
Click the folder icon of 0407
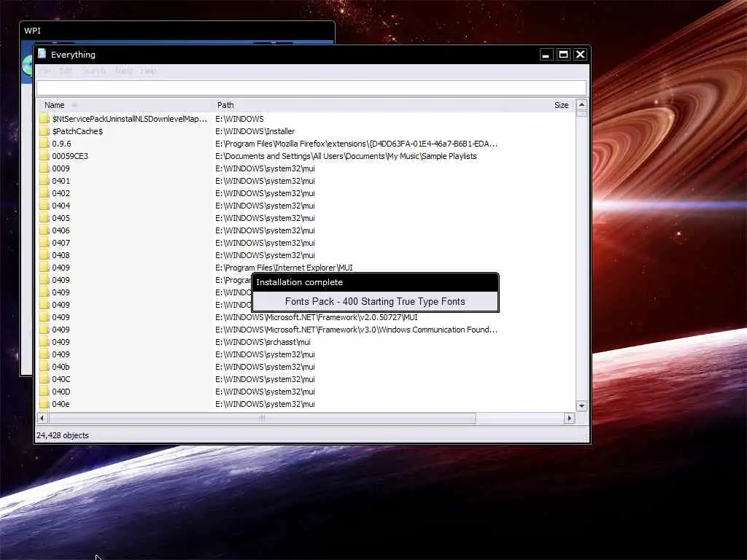point(44,243)
